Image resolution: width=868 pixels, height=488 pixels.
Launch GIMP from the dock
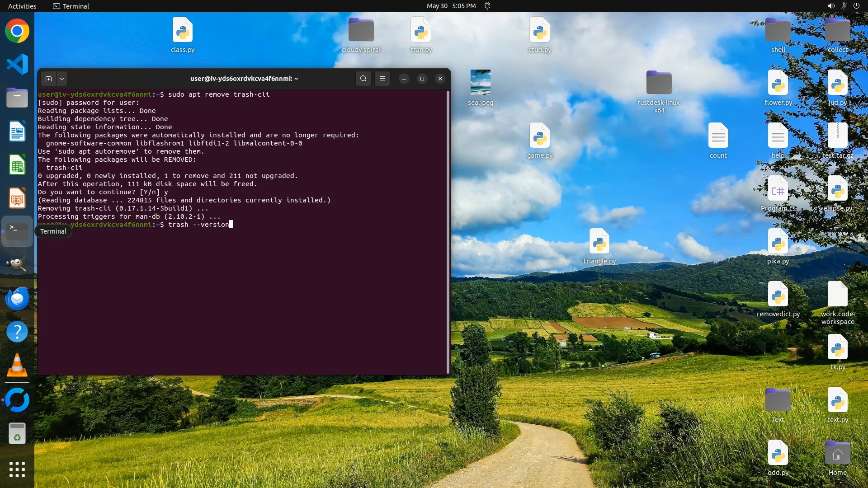(x=17, y=265)
